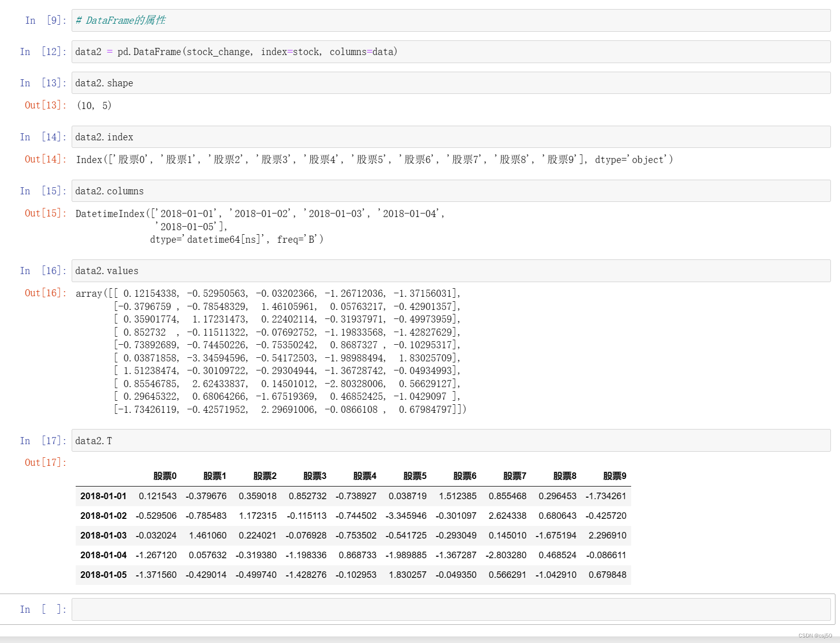Screen dimensions: 840x643
Task: Click the DataFrame的属性 comment cell
Action: 451,20
